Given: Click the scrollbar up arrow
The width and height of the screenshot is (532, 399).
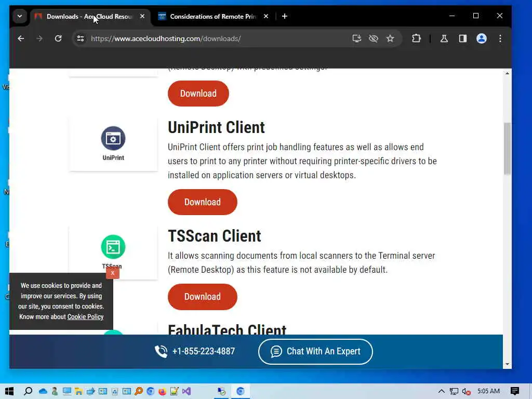Looking at the screenshot, I should (x=507, y=73).
